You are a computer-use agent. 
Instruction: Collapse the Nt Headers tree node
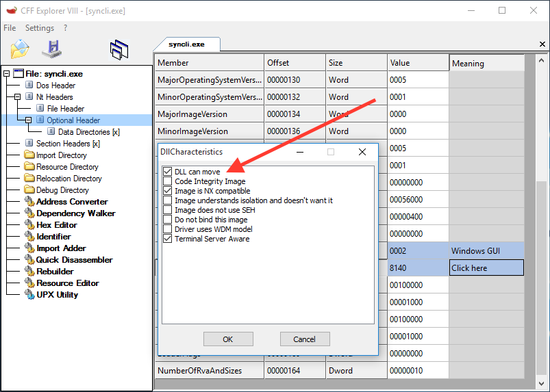(x=17, y=96)
